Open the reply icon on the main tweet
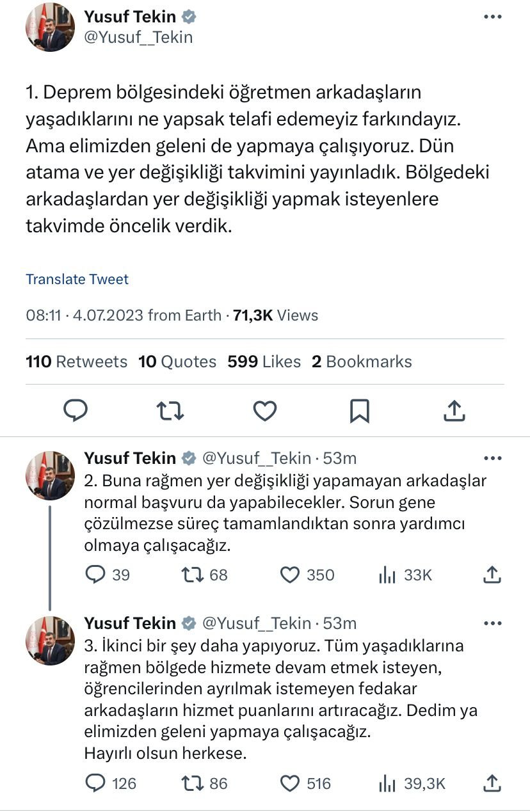This screenshot has height=812, width=530. 76,411
